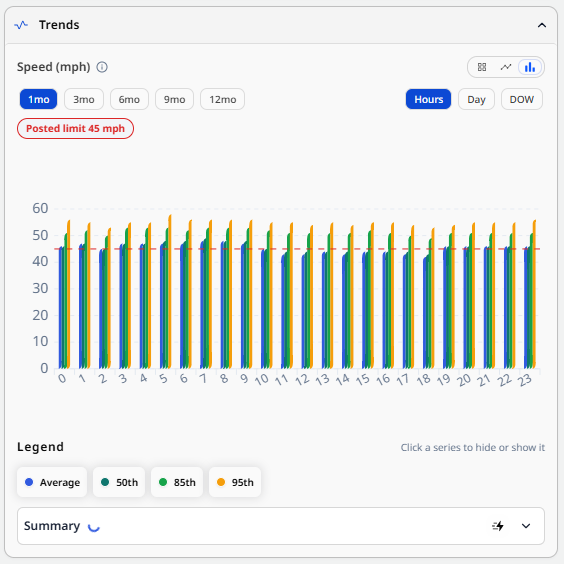Click the orange bar at hour 5
The image size is (564, 564).
pos(170,291)
